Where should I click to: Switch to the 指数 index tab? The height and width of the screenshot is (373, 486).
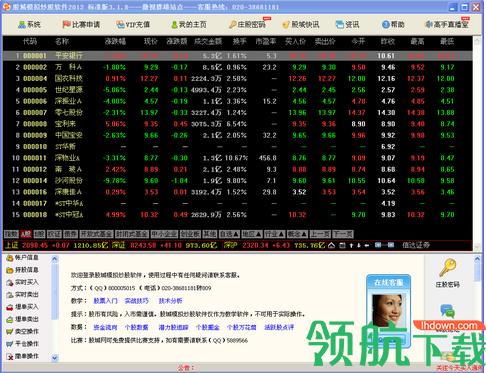click(x=11, y=234)
